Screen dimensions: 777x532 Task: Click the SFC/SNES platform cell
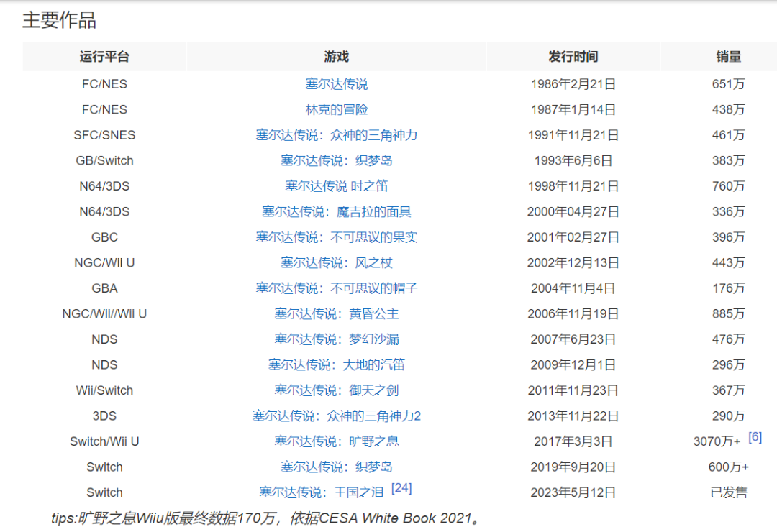click(x=104, y=134)
